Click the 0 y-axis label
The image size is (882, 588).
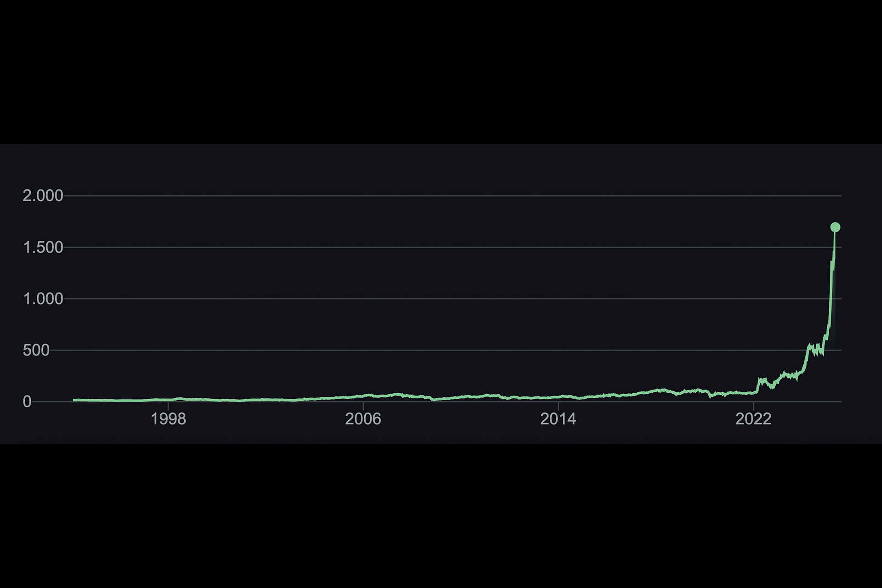[27, 401]
